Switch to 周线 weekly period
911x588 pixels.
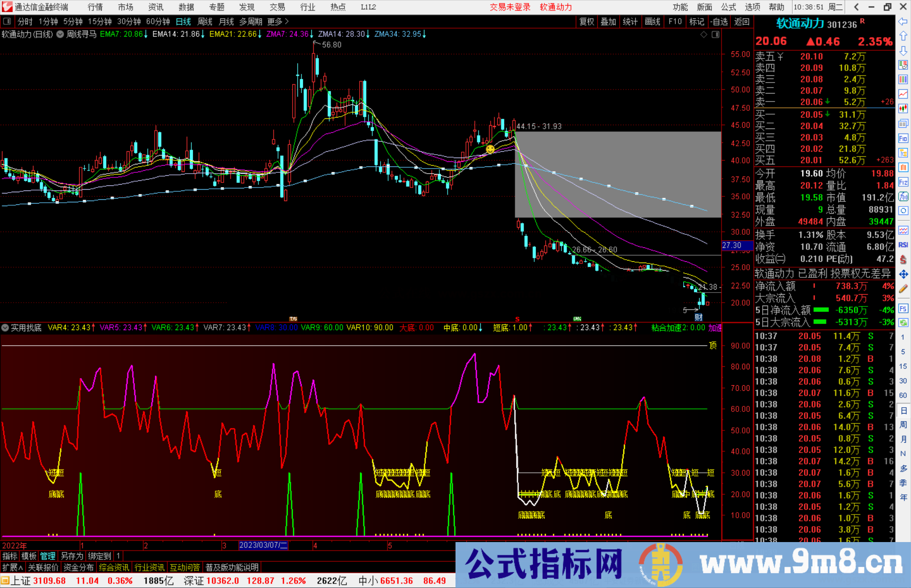tap(205, 21)
